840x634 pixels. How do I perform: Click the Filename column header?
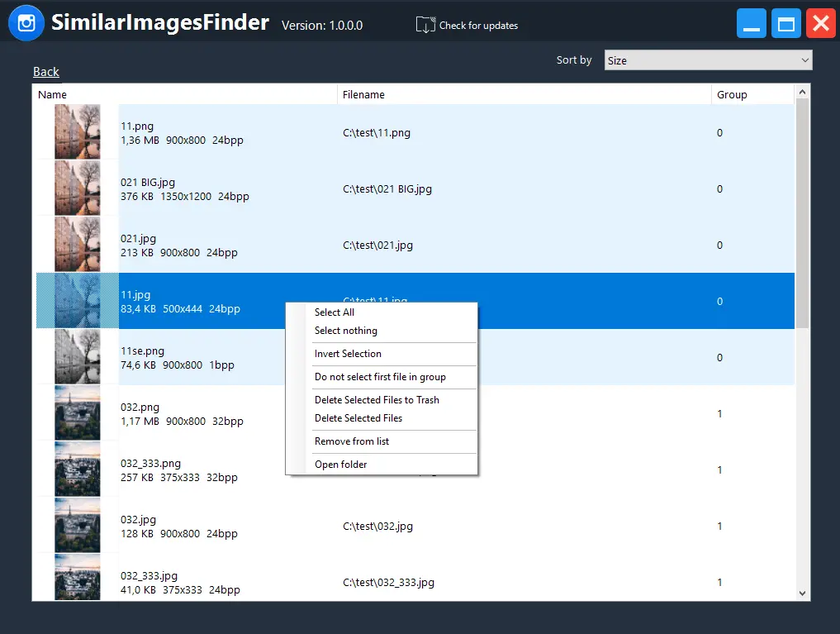363,95
